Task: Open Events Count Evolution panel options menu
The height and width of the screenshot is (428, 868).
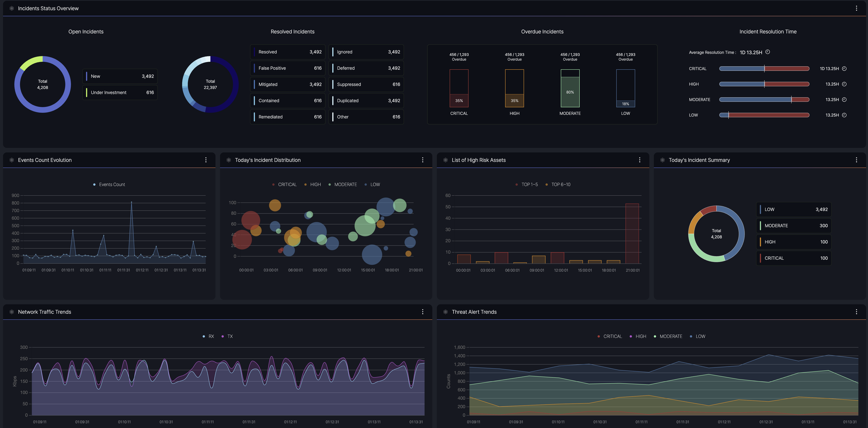Action: click(x=206, y=160)
